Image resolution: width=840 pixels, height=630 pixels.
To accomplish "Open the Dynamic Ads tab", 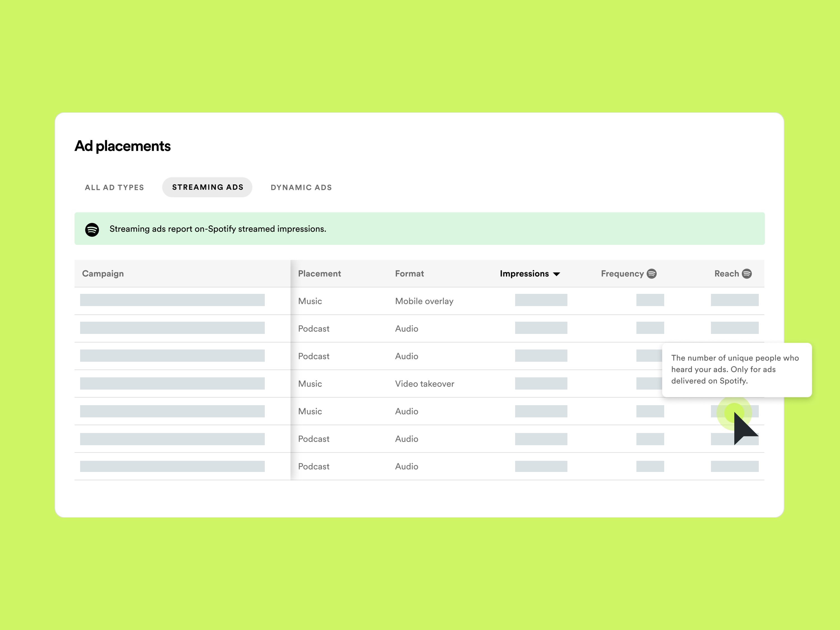I will tap(301, 187).
